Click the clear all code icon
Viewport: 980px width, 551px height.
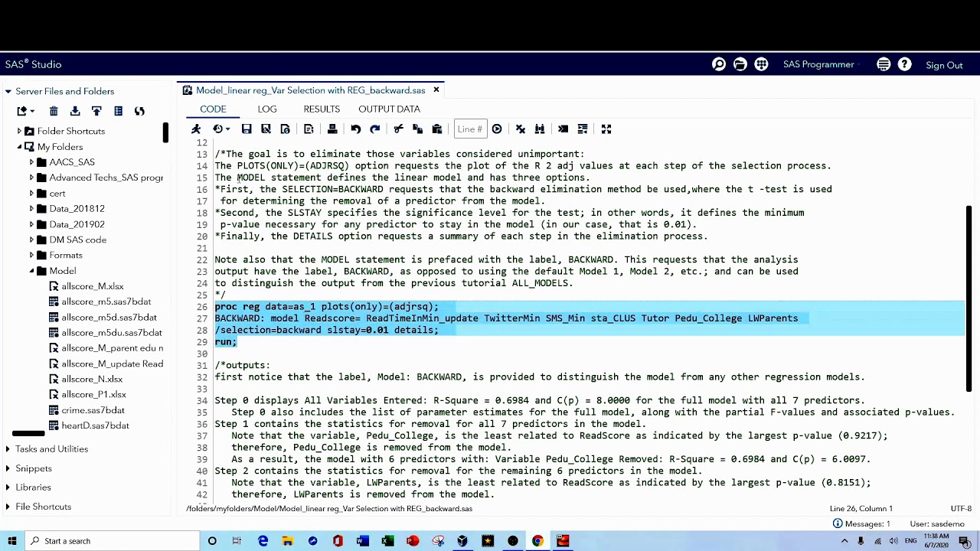[521, 129]
